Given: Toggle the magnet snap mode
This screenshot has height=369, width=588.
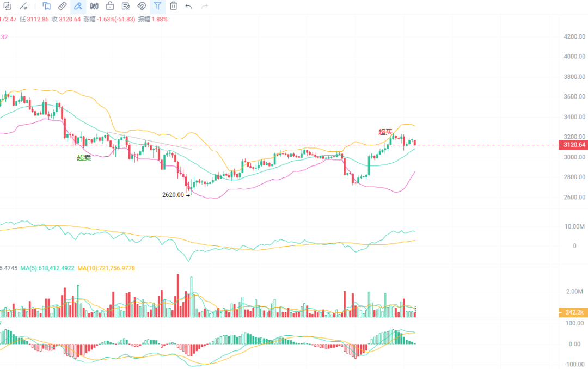Looking at the screenshot, I should click(142, 7).
